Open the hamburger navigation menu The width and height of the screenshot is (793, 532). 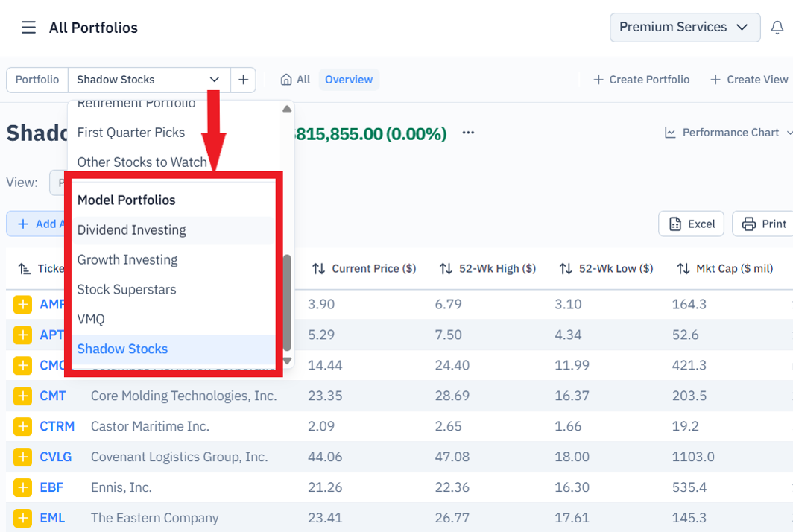pyautogui.click(x=28, y=28)
